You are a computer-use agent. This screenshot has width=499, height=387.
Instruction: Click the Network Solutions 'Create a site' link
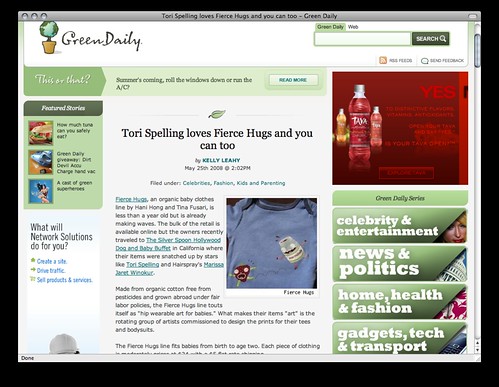(x=52, y=261)
